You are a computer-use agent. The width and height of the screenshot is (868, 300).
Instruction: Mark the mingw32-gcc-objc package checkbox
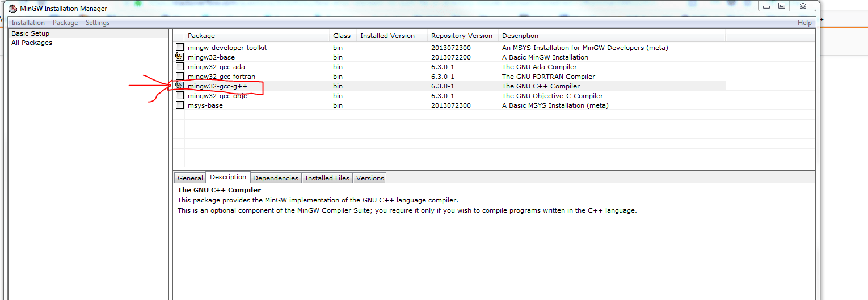(180, 96)
